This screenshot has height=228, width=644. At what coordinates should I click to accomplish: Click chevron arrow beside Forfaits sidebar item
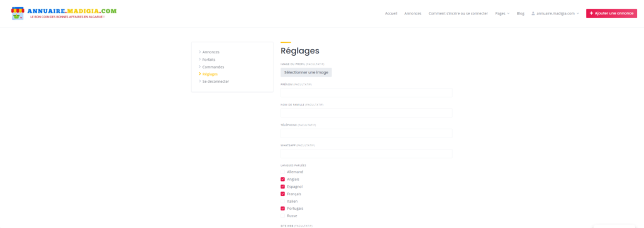pyautogui.click(x=199, y=60)
